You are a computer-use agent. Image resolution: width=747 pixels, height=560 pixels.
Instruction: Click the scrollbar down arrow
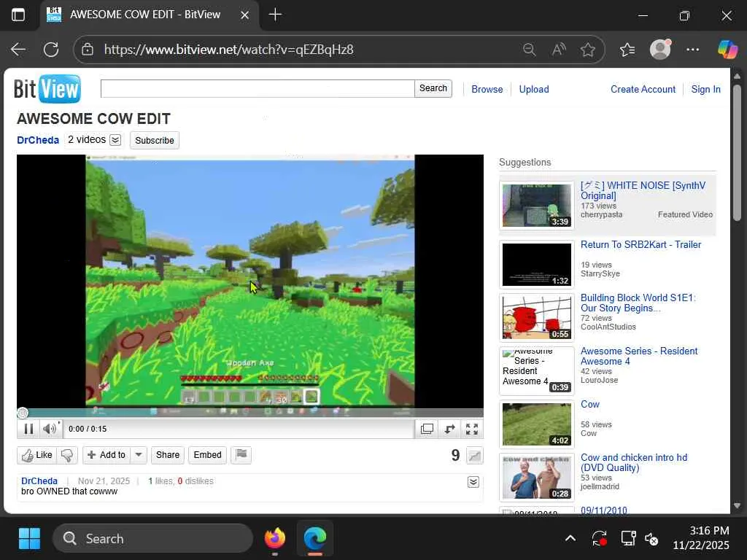pos(737,506)
